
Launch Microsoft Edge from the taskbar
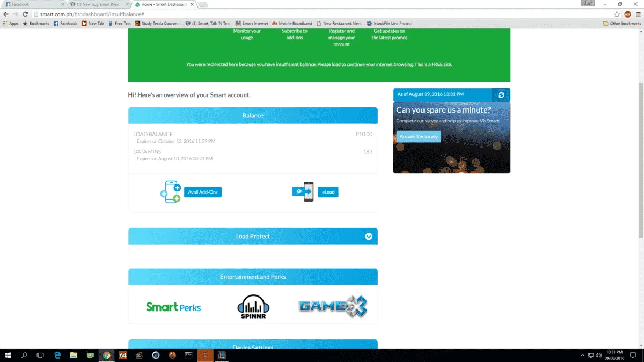pyautogui.click(x=57, y=355)
